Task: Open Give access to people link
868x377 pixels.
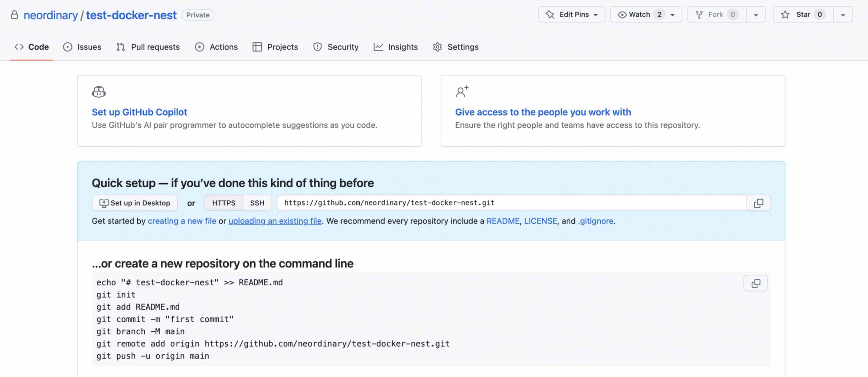Action: 543,112
